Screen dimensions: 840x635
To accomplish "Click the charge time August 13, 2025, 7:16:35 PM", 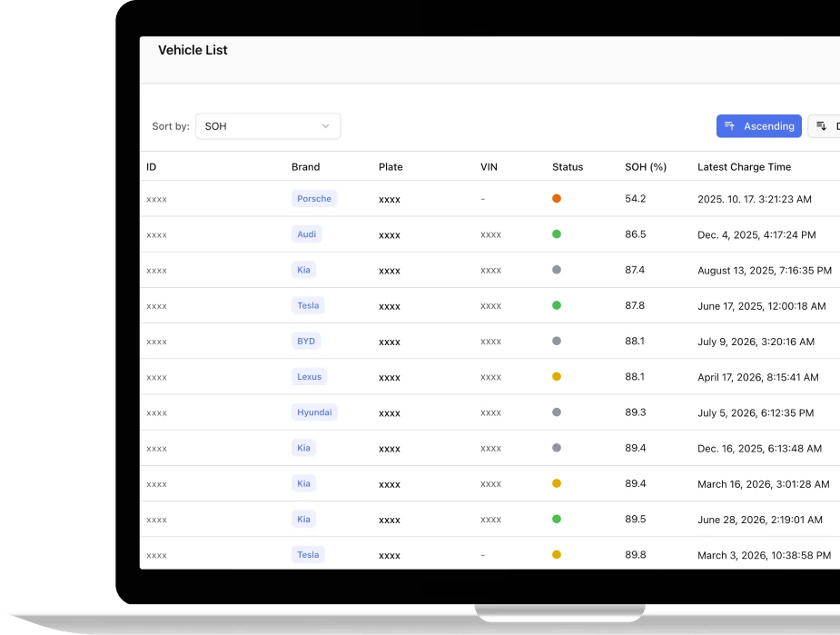I will 765,271.
